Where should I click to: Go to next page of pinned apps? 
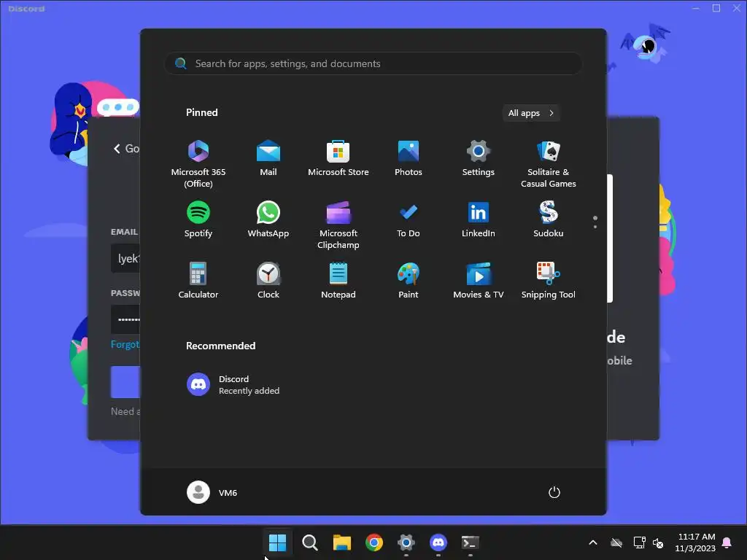point(595,226)
